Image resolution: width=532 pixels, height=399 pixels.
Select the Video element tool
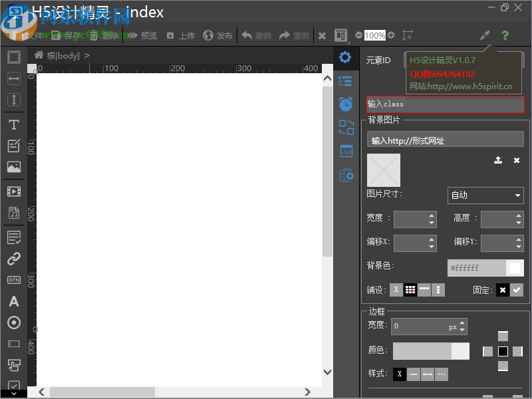pos(13,192)
